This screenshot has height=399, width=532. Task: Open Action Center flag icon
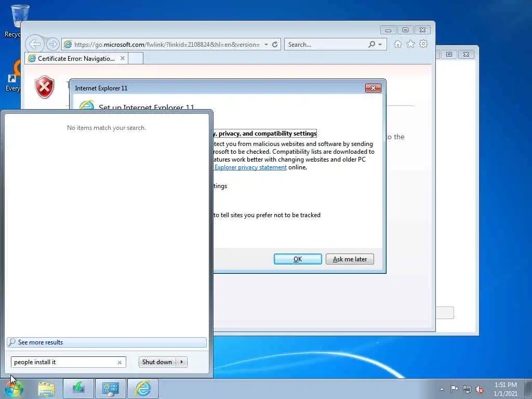[454, 389]
